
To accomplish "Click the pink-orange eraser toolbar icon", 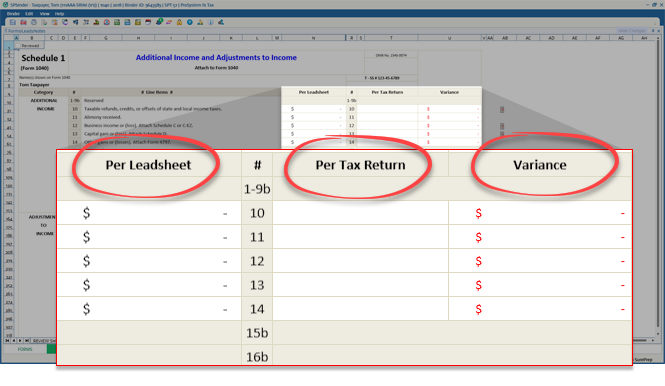I will pyautogui.click(x=169, y=22).
